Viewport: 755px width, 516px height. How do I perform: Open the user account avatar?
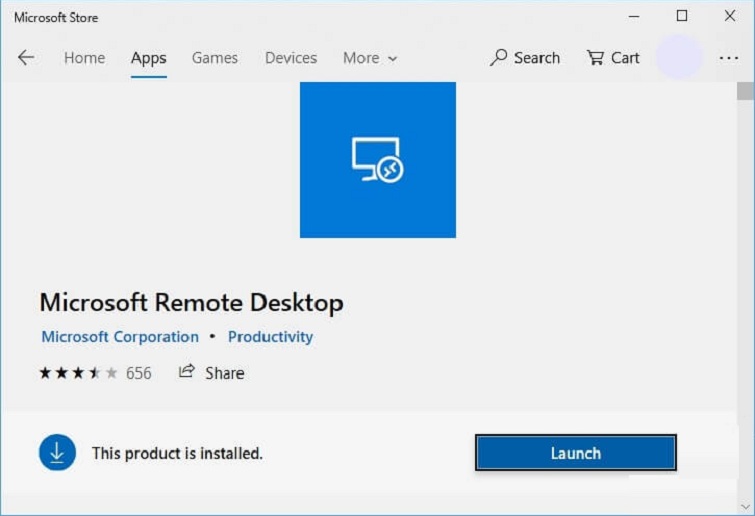679,57
